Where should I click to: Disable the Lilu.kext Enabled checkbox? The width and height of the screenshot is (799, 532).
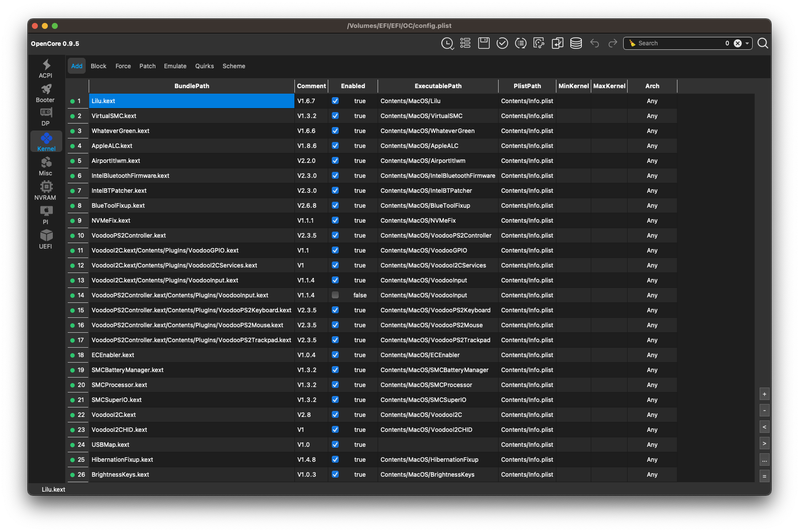335,101
